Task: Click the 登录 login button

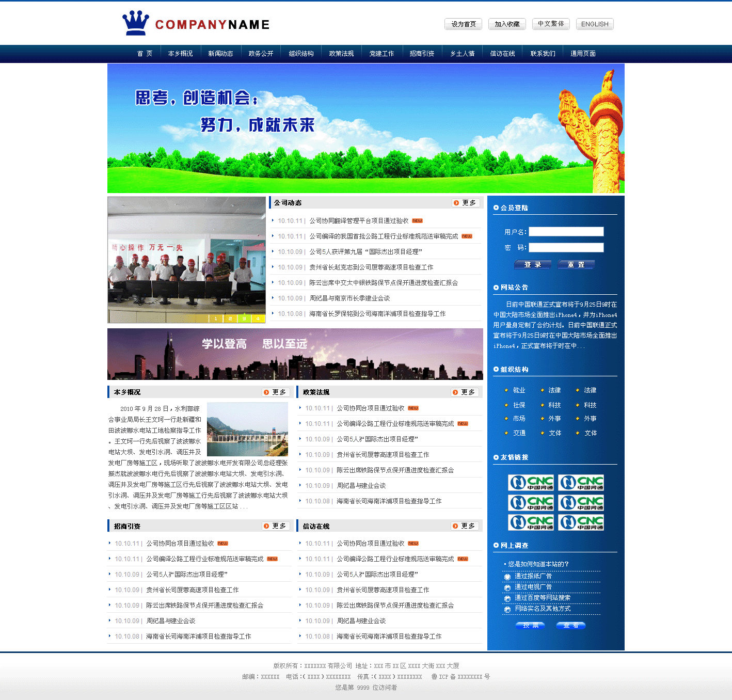Action: [533, 265]
